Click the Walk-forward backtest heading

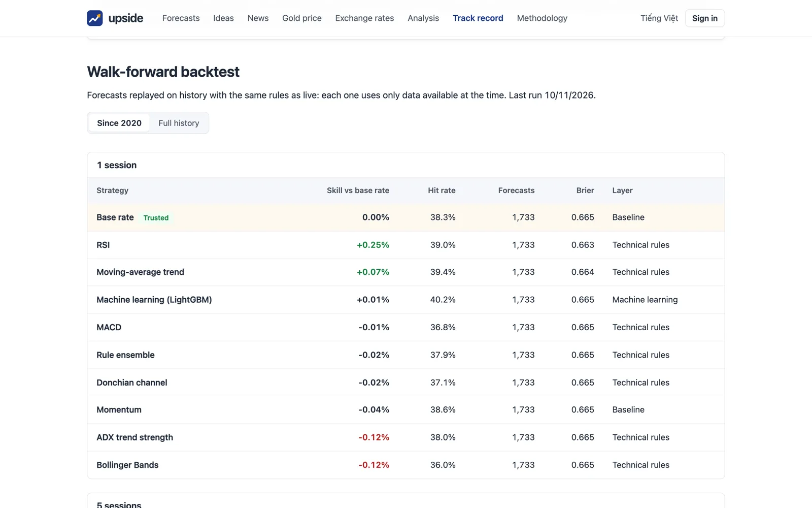(x=163, y=72)
